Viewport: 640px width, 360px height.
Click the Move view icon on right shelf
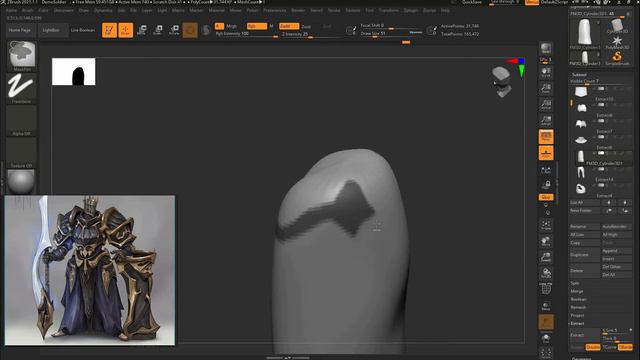(546, 241)
